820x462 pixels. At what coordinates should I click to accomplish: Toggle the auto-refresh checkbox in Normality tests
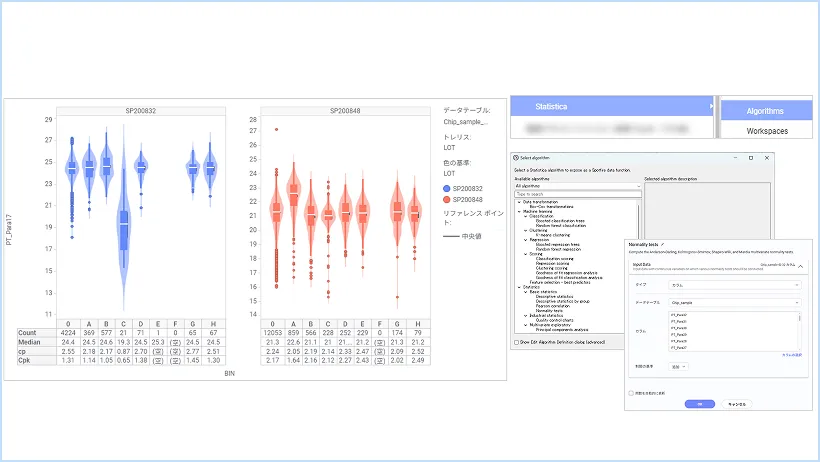tap(631, 393)
